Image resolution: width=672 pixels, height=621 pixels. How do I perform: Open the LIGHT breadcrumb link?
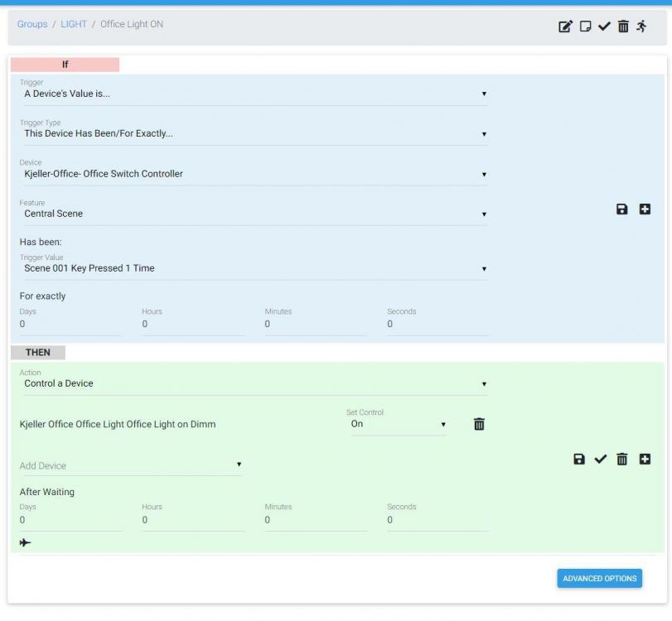[x=73, y=24]
